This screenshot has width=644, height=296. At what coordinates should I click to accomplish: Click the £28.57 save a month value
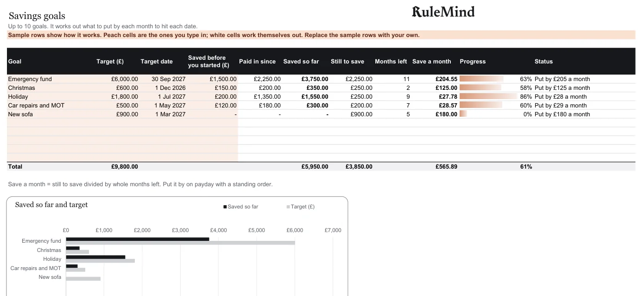point(448,106)
